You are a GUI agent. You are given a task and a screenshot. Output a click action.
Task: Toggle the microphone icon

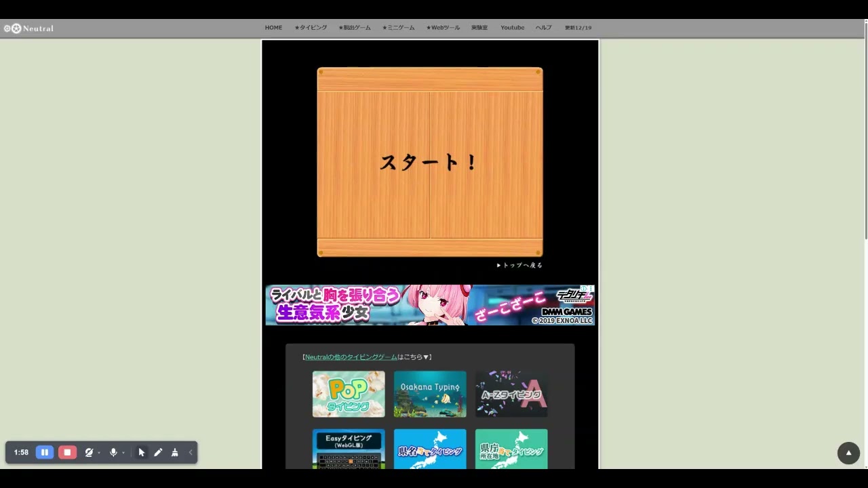click(113, 452)
